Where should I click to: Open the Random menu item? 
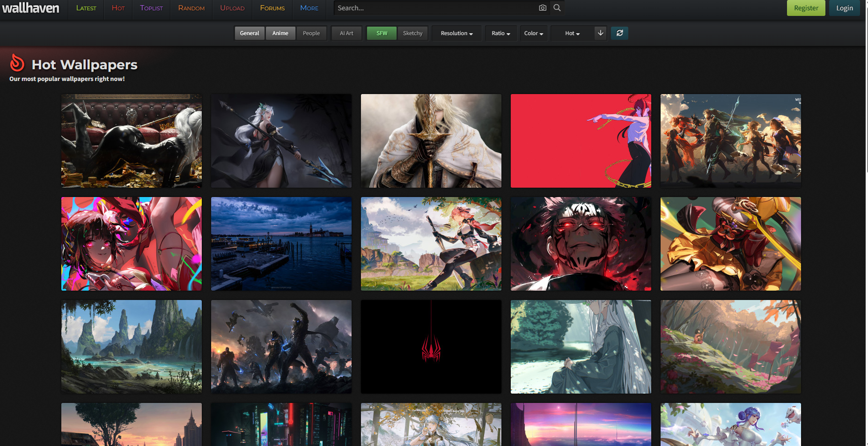pyautogui.click(x=191, y=8)
